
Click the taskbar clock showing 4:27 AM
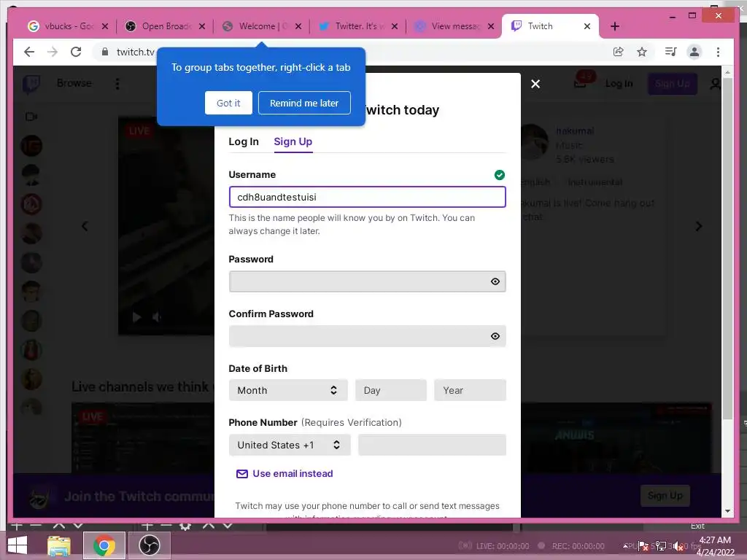coord(715,545)
